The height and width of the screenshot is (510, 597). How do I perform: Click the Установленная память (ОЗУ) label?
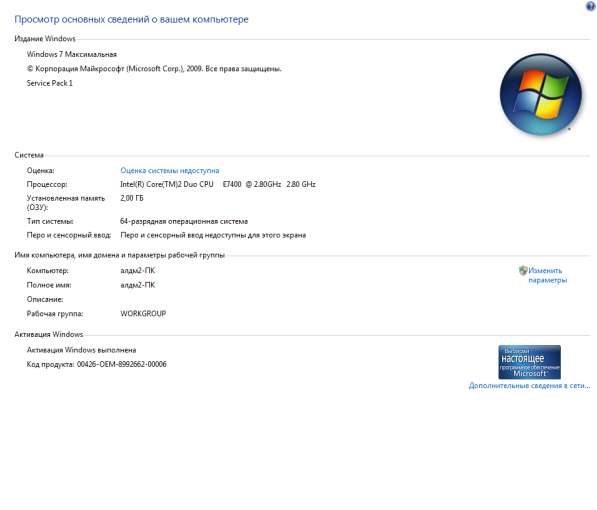pyautogui.click(x=65, y=203)
